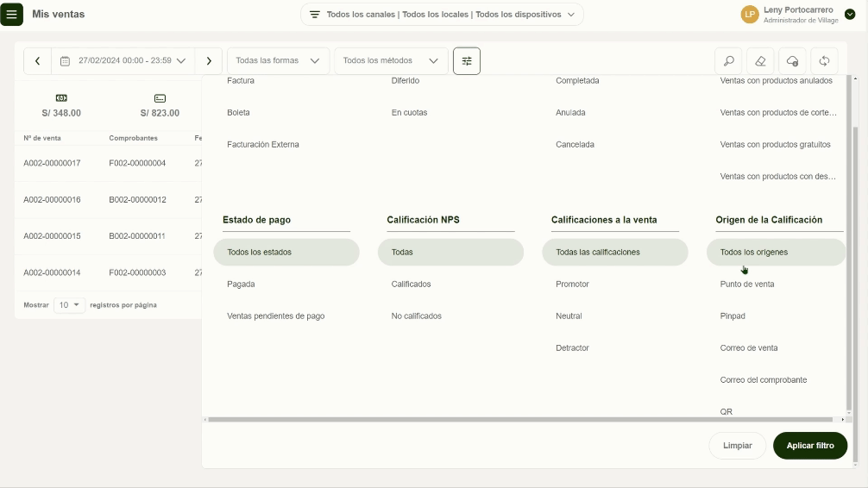Choose Ventas con productos de cortesía

(777, 113)
